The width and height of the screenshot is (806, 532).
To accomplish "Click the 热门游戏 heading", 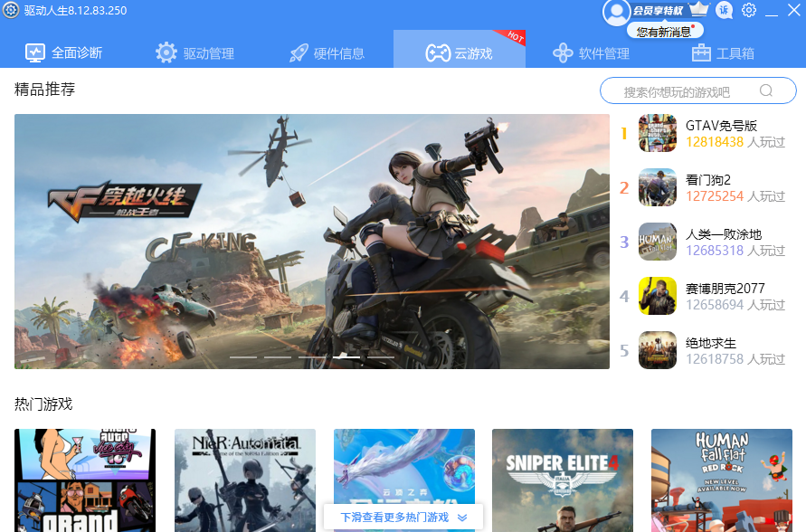I will pos(43,404).
